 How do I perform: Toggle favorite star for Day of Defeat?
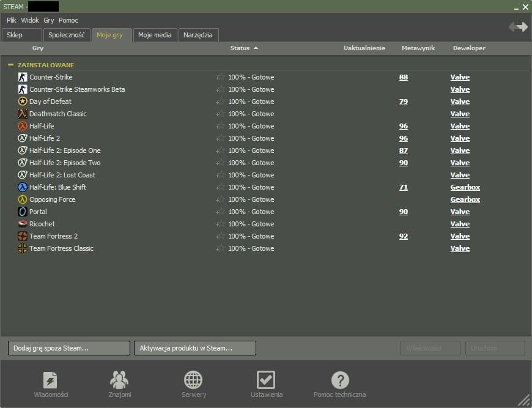(x=220, y=102)
